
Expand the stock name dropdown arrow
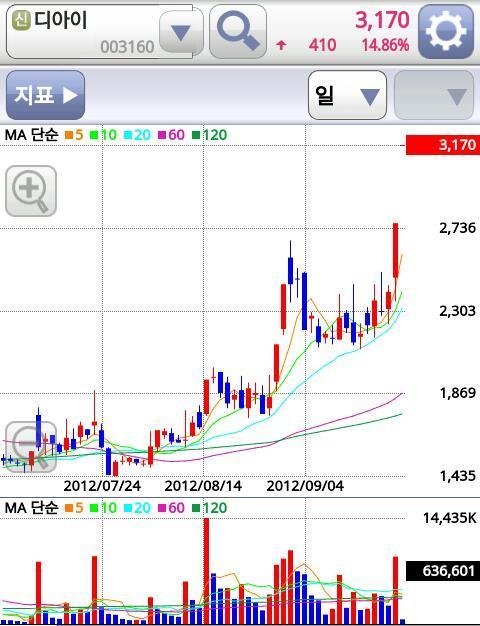[x=181, y=33]
